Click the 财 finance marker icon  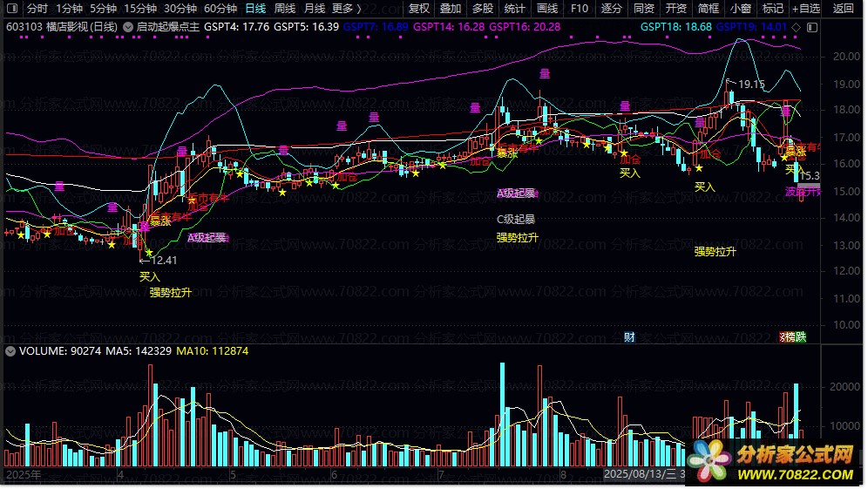coord(629,336)
